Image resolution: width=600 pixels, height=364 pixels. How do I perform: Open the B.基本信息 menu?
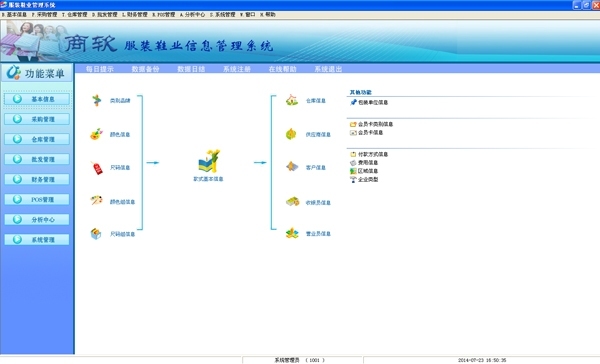(x=14, y=15)
